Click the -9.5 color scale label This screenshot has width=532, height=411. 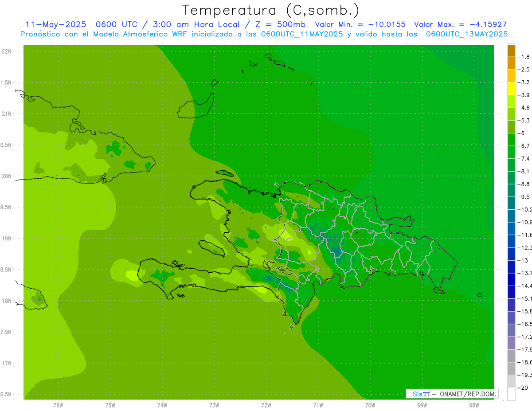(523, 196)
